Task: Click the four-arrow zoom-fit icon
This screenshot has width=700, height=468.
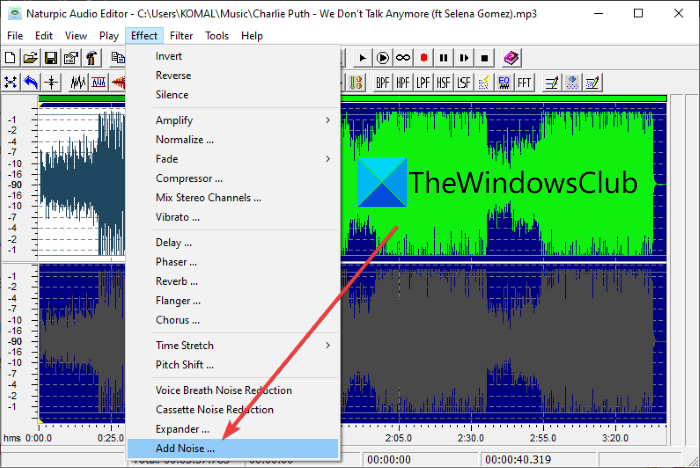Action: (10, 83)
